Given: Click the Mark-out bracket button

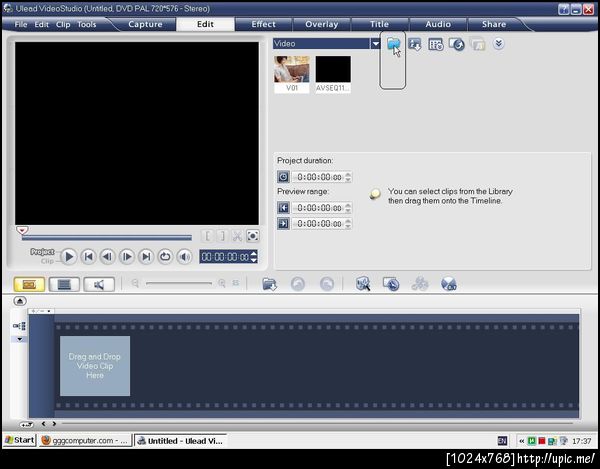Looking at the screenshot, I should [x=222, y=236].
